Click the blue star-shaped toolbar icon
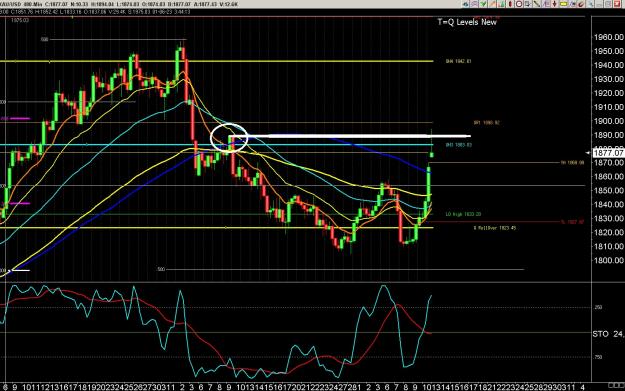Image resolution: width=625 pixels, height=391 pixels. coord(572,4)
